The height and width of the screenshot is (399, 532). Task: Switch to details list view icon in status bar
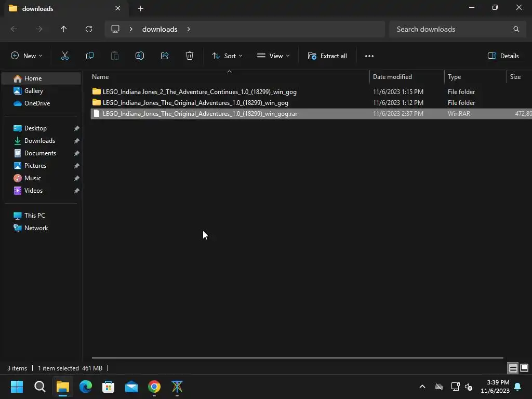pyautogui.click(x=513, y=368)
